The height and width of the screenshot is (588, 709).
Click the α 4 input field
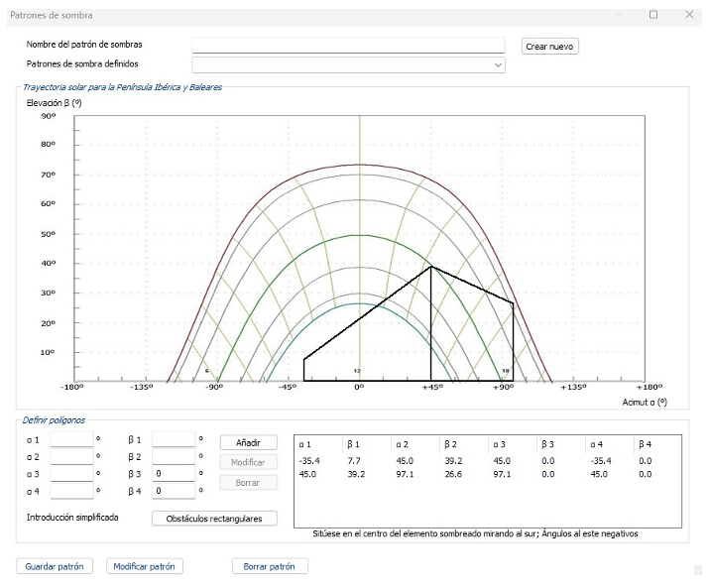tap(70, 492)
